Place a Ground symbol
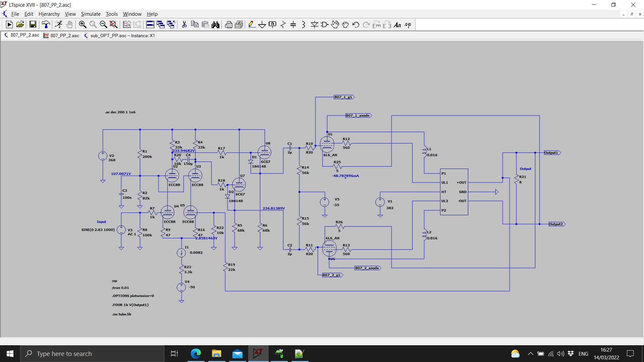The width and height of the screenshot is (644, 362). [x=262, y=24]
